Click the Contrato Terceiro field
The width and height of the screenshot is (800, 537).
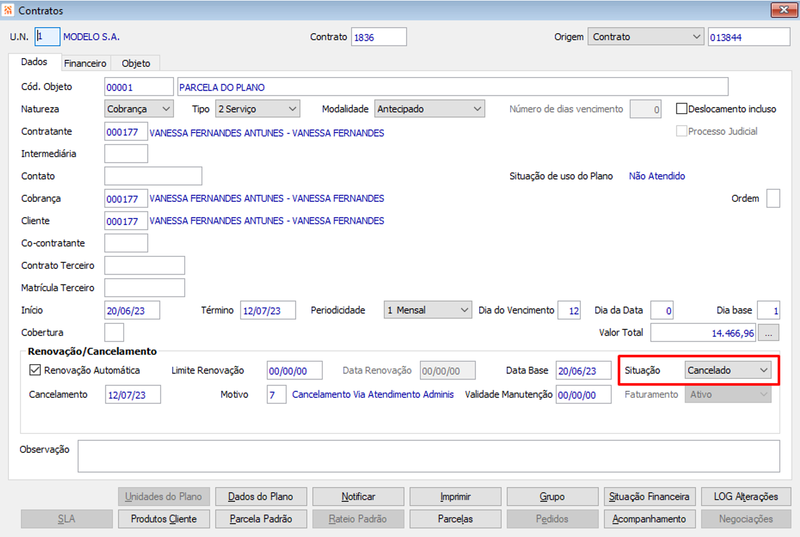[x=144, y=266]
